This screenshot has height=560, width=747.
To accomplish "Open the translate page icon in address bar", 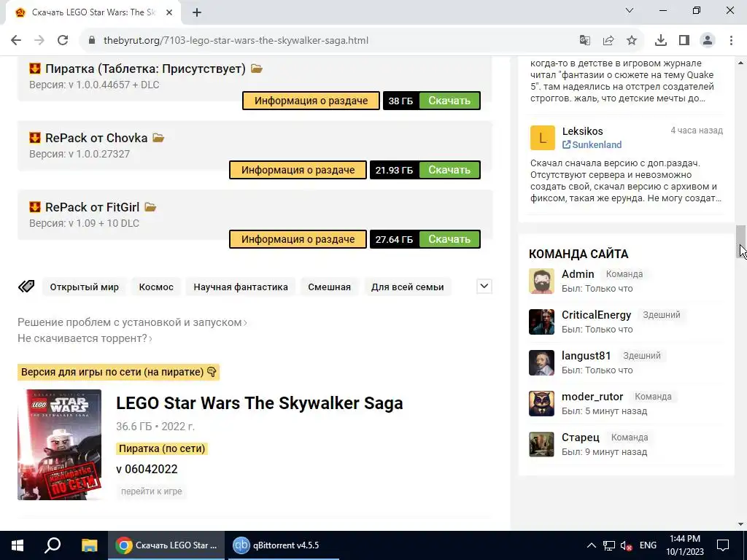I will pos(585,41).
